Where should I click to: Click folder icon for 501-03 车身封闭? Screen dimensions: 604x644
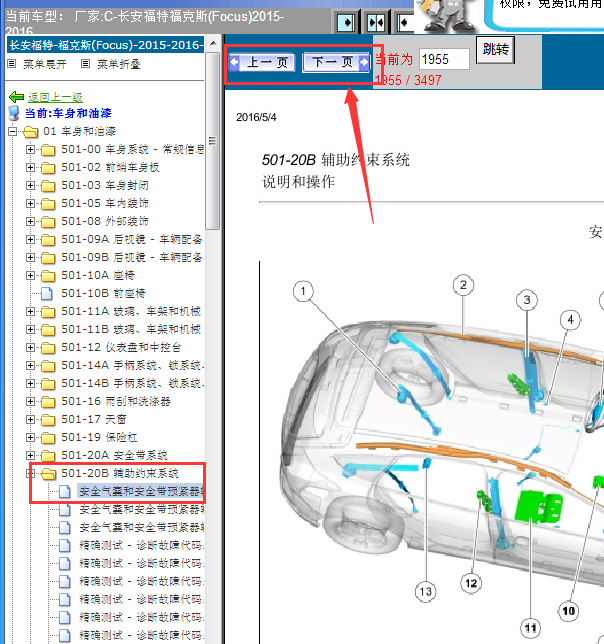coord(48,186)
